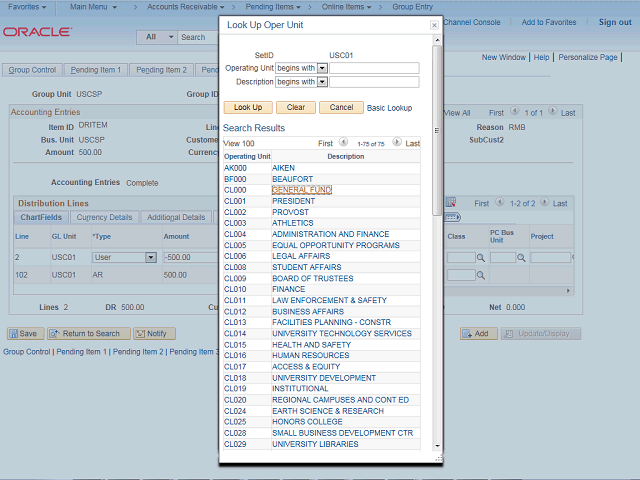Select UNIVERSITY TECHNOLOGY SERVICES description

(342, 333)
